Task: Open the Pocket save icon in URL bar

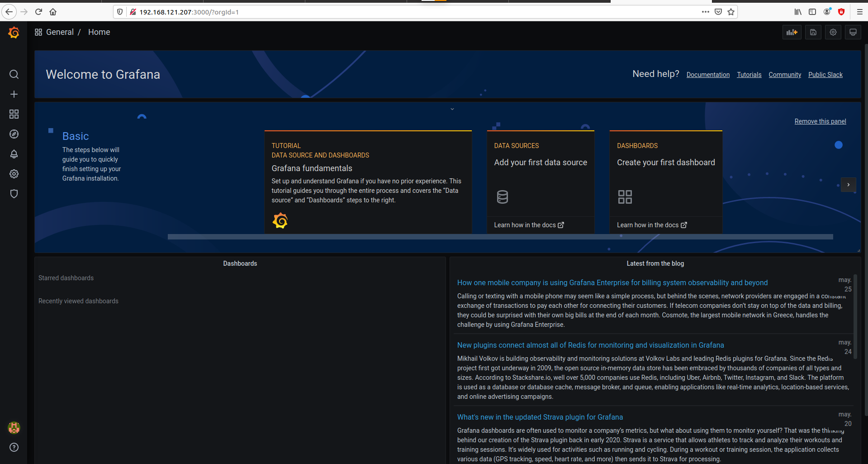Action: pyautogui.click(x=718, y=12)
